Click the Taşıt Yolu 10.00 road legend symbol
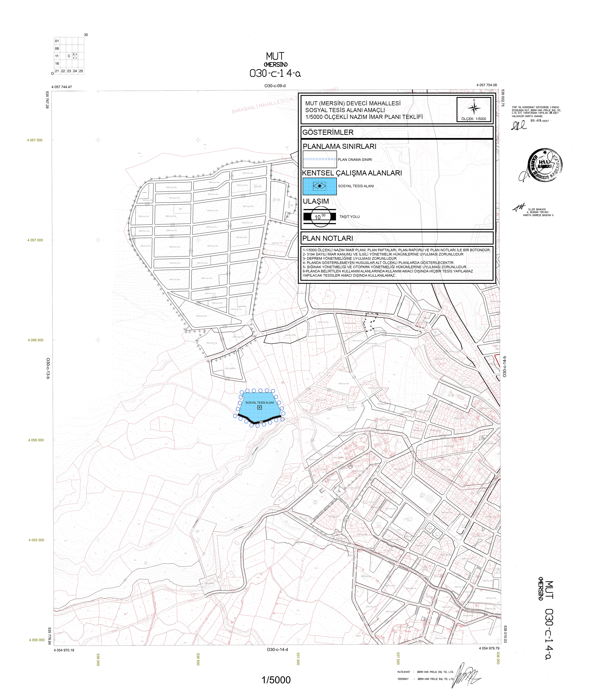This screenshot has height=700, width=600. (x=319, y=217)
